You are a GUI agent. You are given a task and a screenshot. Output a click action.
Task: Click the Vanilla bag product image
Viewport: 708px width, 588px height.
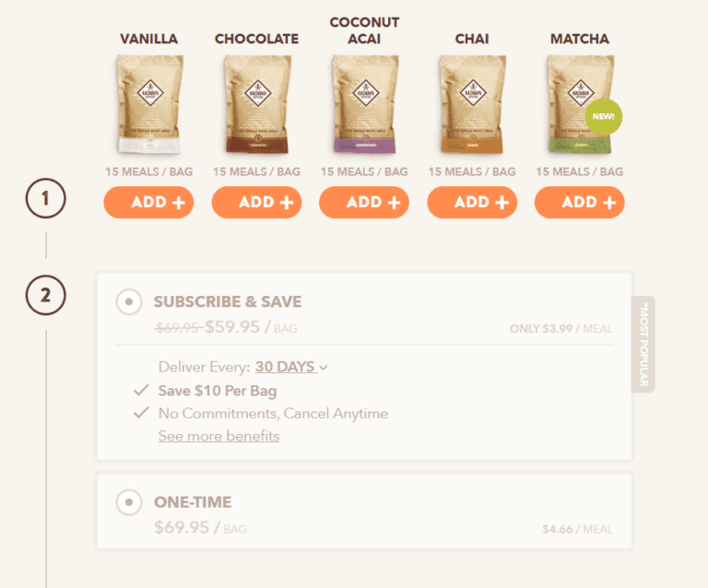pos(149,103)
